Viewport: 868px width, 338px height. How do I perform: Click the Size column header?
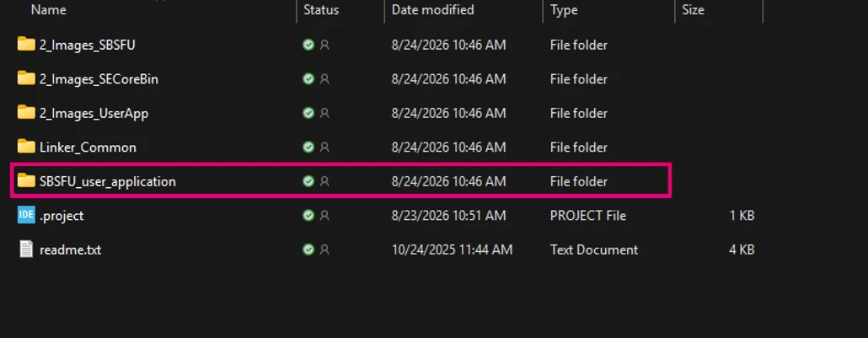[693, 10]
